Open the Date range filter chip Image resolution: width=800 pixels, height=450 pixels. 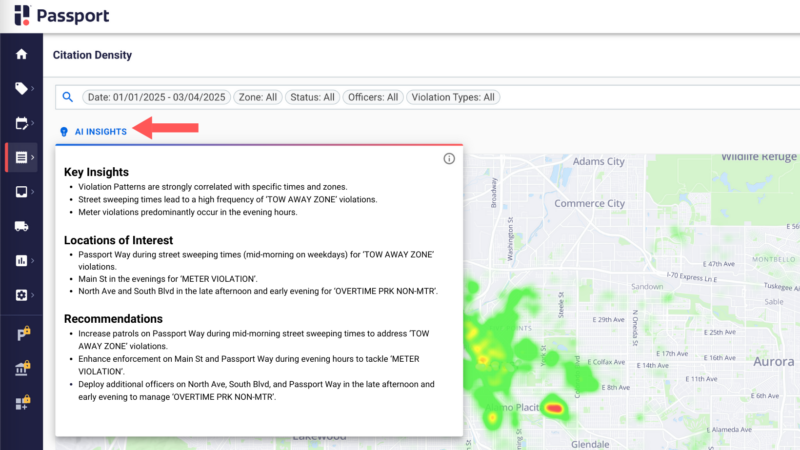pos(155,98)
